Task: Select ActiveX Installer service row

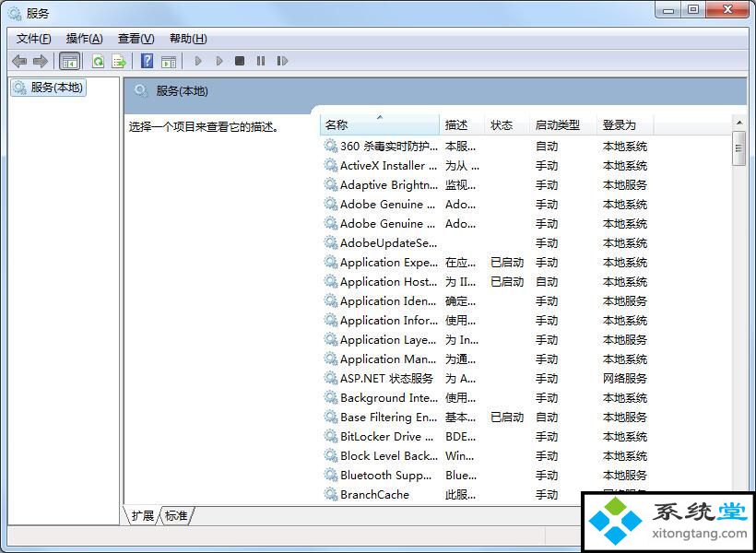Action: pyautogui.click(x=486, y=165)
